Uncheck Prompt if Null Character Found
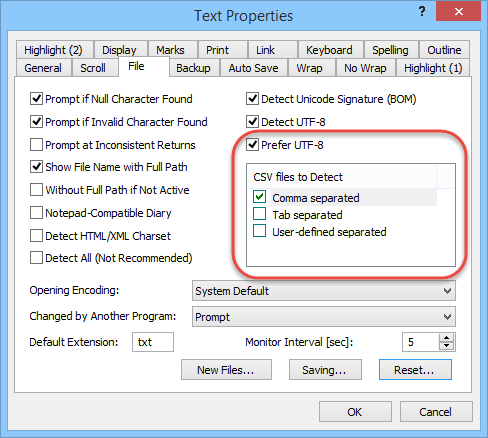This screenshot has height=438, width=488. click(x=36, y=99)
